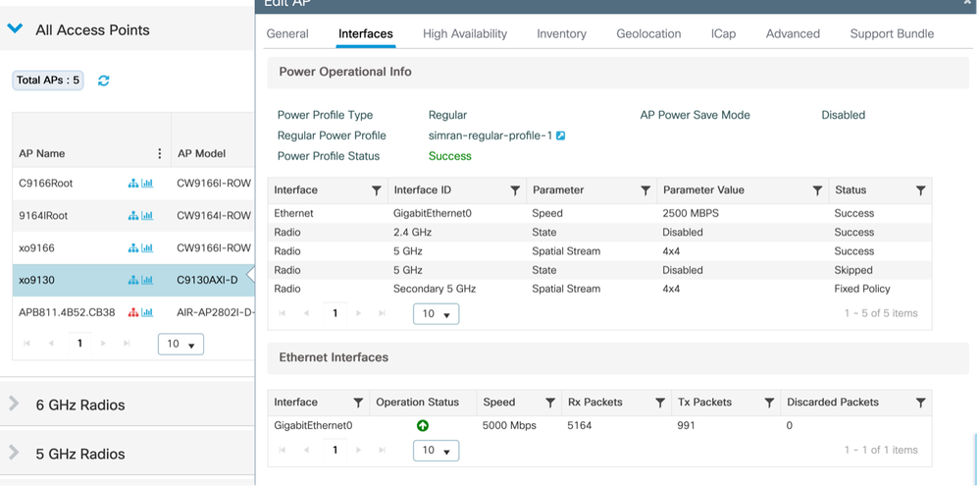Select AP row C9166Root
The width and height of the screenshot is (980, 487).
133,184
